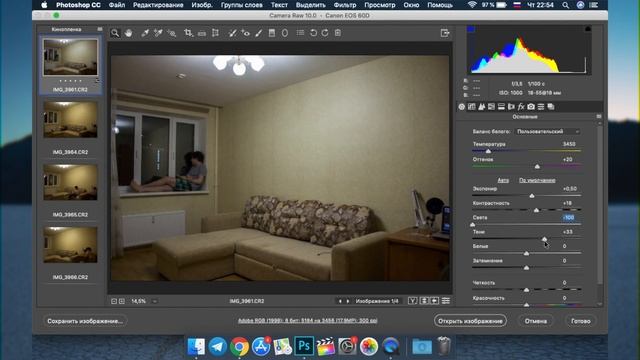The width and height of the screenshot is (640, 360).
Task: Select the Zoom tool in Camera Raw
Action: (115, 33)
